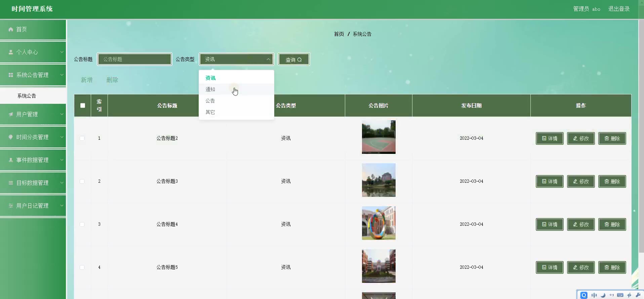Click 修改 for 公告标题4
This screenshot has height=299, width=644.
(581, 224)
